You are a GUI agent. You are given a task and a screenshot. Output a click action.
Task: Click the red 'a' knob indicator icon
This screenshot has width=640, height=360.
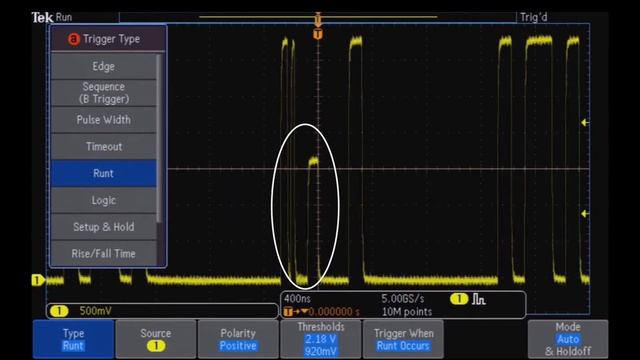74,39
